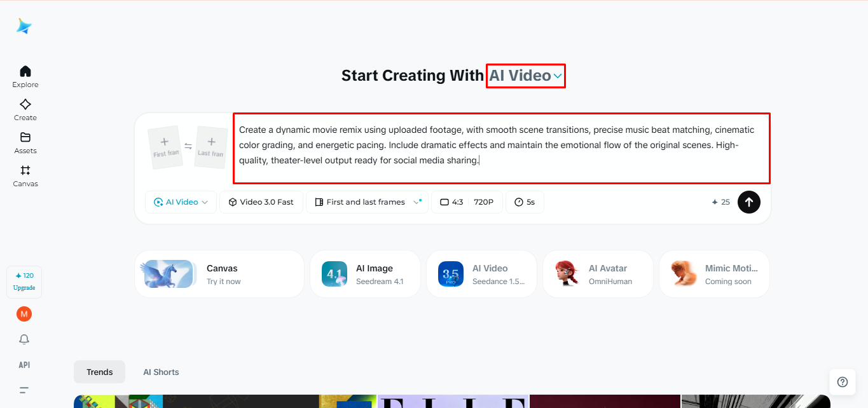868x408 pixels.
Task: Open the Mimic Motion Coming soon card
Action: [714, 274]
